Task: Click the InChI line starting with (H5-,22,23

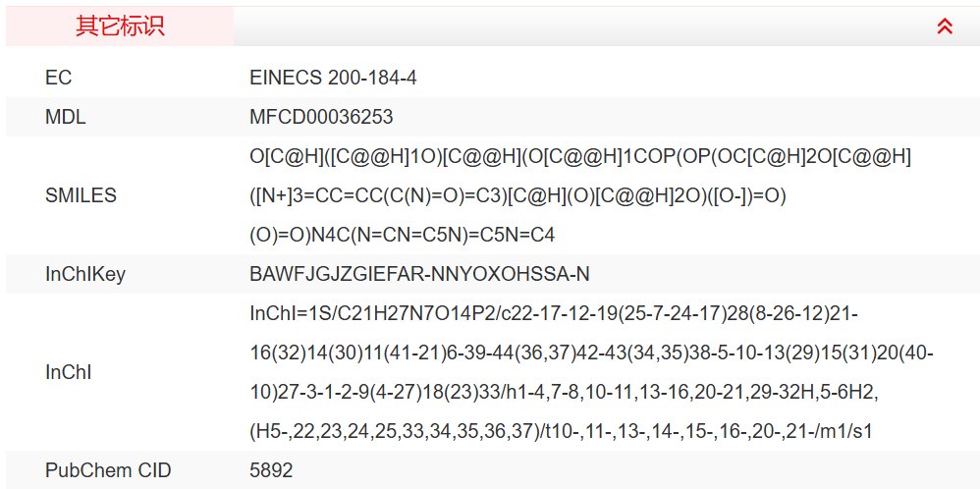Action: click(561, 431)
